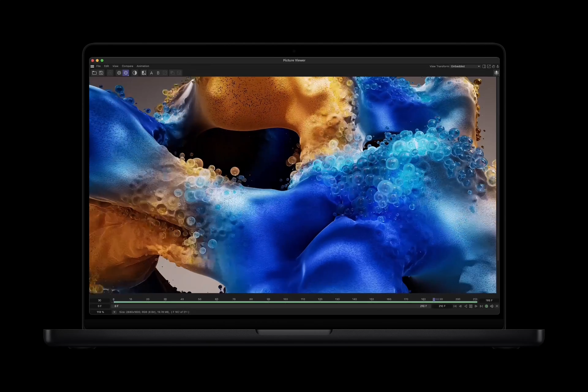The height and width of the screenshot is (392, 588).
Task: Toggle image B as compare source
Action: 158,73
